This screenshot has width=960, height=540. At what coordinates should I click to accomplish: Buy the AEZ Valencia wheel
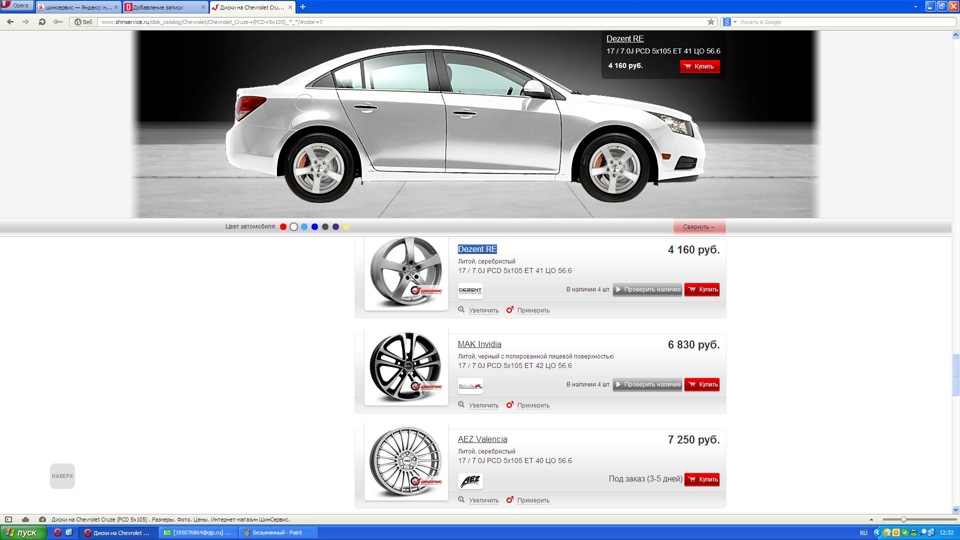click(x=702, y=479)
